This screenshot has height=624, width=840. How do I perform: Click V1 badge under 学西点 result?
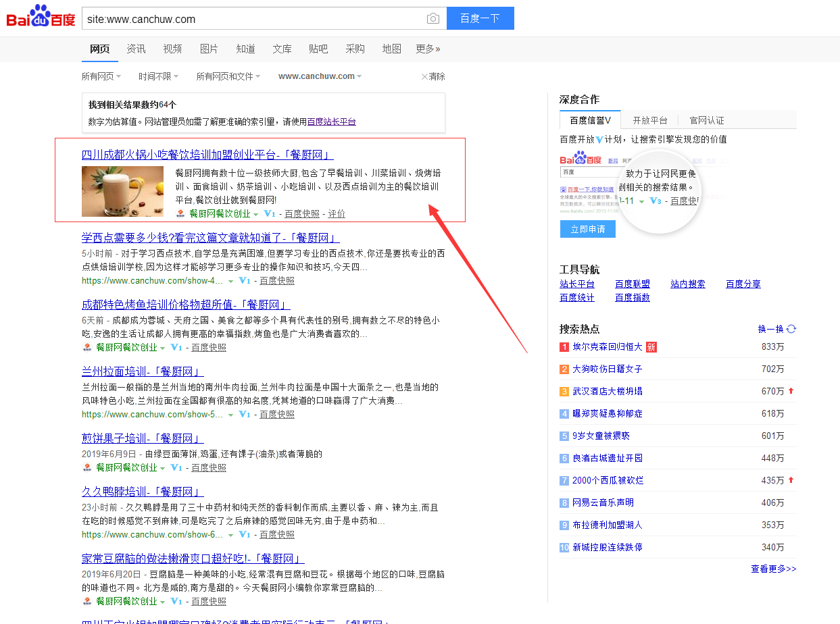coord(245,280)
